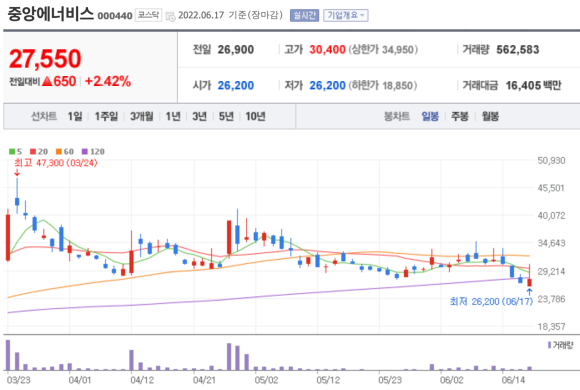The height and width of the screenshot is (390, 580).
Task: Select the 1일 line chart tab
Action: (75, 117)
